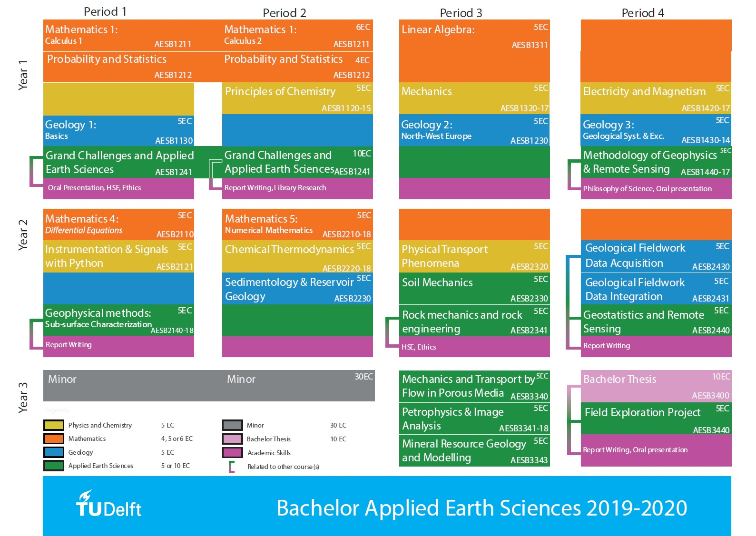The height and width of the screenshot is (536, 756).
Task: Click 'Chemical Thermodynamics' course title
Action: (x=289, y=249)
